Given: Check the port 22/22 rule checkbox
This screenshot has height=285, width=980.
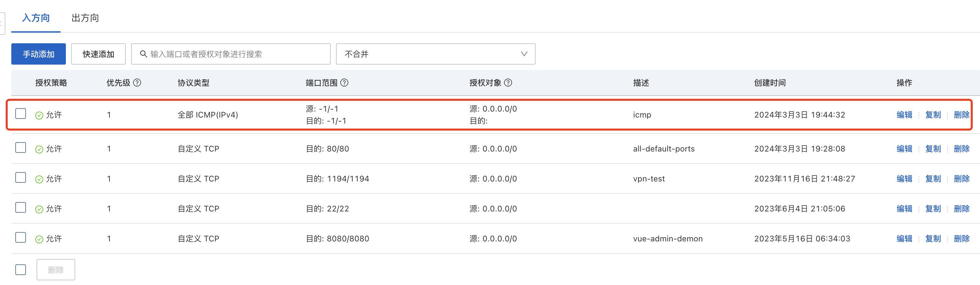Looking at the screenshot, I should coord(21,208).
